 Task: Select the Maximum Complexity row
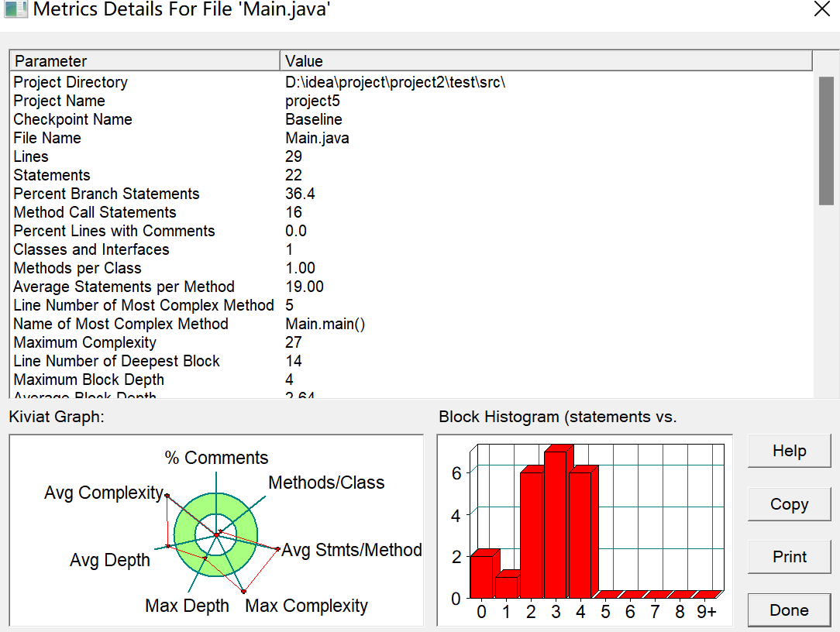point(411,342)
